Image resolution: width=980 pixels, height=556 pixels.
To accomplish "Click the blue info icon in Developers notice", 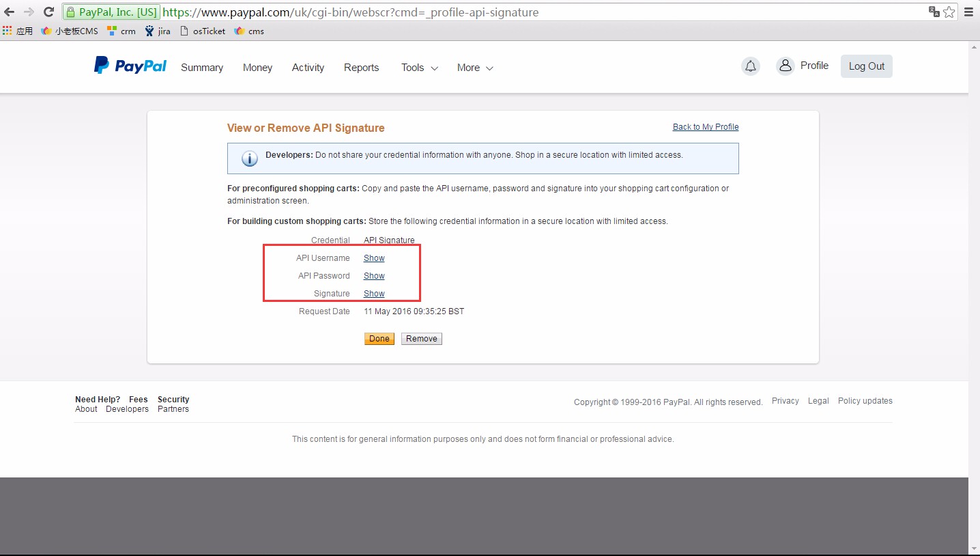I will pos(250,158).
